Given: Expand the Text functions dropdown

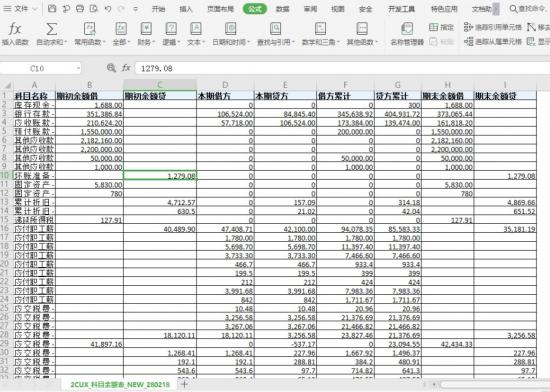Looking at the screenshot, I should point(195,42).
